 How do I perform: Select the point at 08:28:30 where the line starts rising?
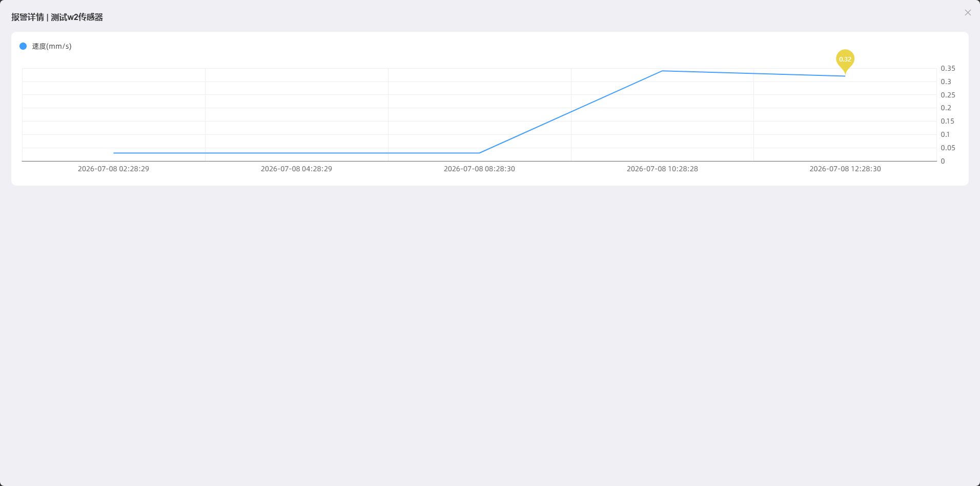pyautogui.click(x=479, y=153)
